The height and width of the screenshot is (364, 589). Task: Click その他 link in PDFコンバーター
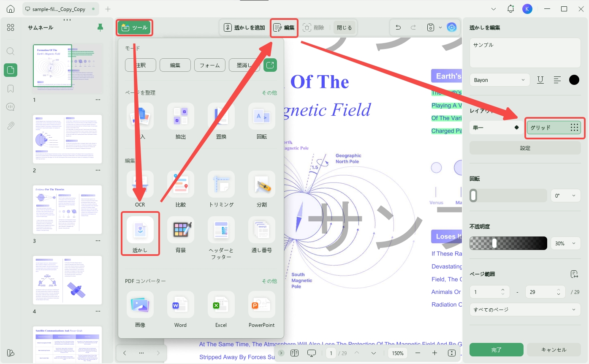point(269,281)
